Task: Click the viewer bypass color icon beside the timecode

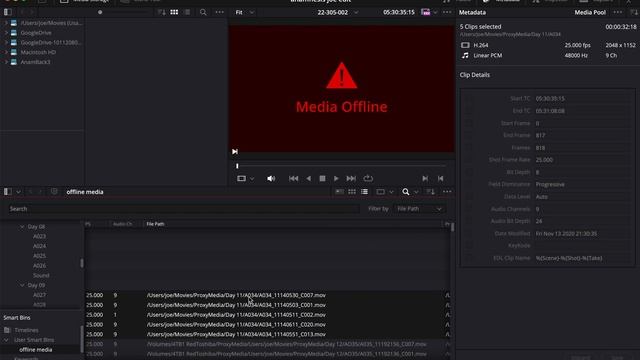Action: coord(426,12)
